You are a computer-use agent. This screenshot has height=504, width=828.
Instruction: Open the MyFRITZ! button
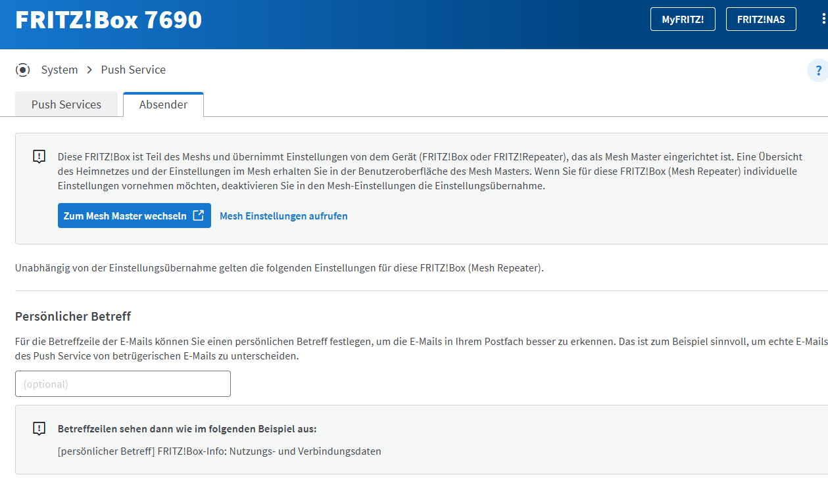pos(683,19)
